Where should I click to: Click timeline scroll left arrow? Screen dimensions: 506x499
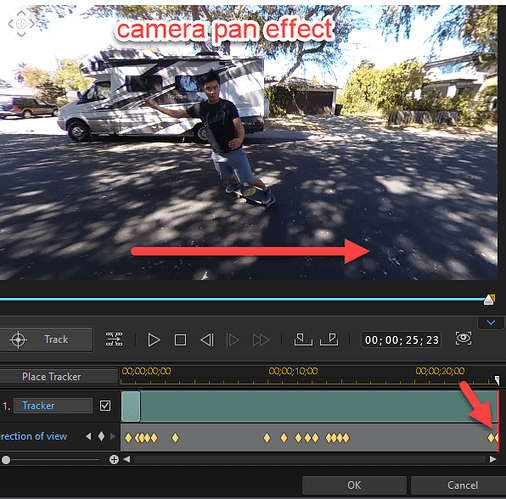coord(127,459)
